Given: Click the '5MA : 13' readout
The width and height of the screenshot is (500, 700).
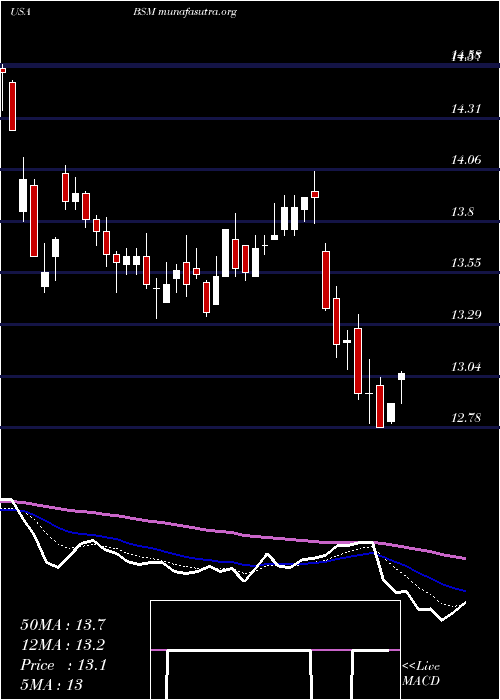Looking at the screenshot, I should [x=52, y=685].
